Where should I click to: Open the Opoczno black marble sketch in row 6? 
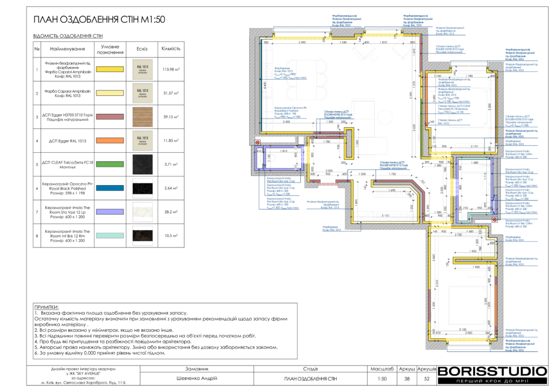143,188
